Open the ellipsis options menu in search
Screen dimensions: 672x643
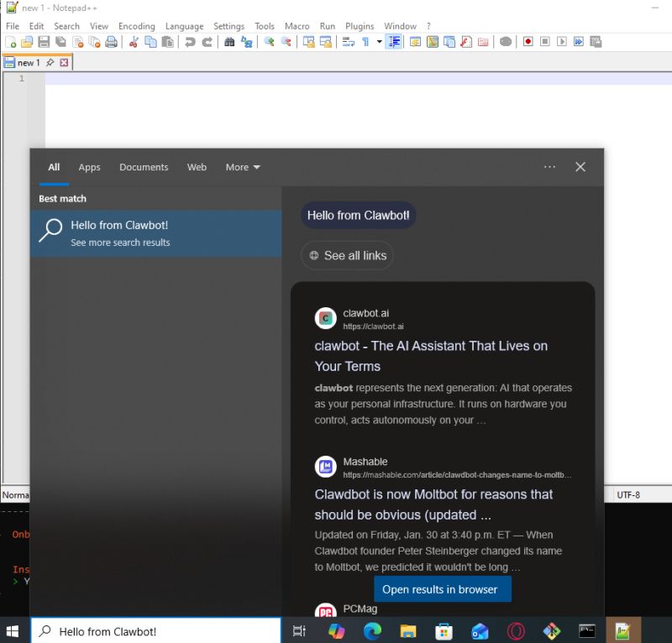pyautogui.click(x=550, y=167)
